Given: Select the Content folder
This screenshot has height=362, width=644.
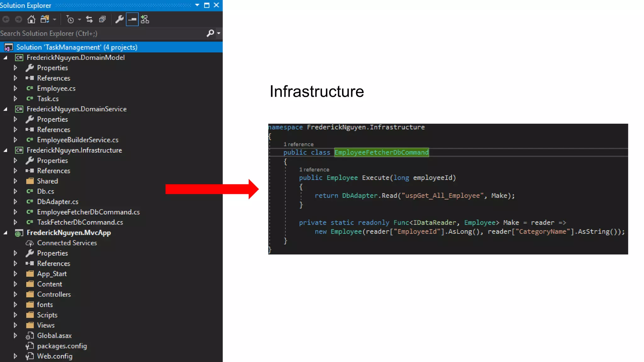Looking at the screenshot, I should tap(50, 284).
